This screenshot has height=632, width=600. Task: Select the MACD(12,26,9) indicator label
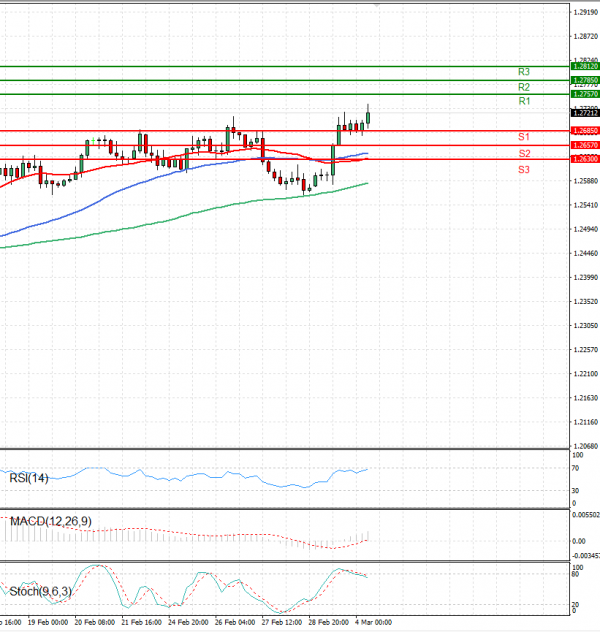49,522
